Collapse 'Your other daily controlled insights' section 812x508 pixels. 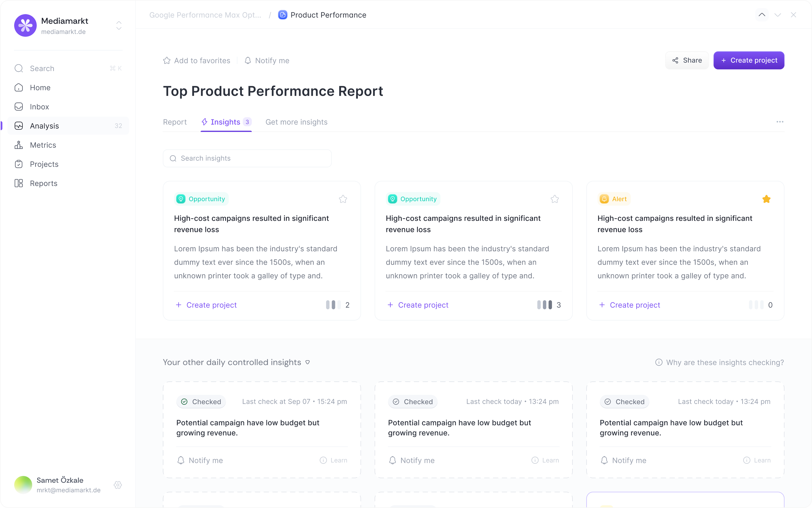[307, 362]
